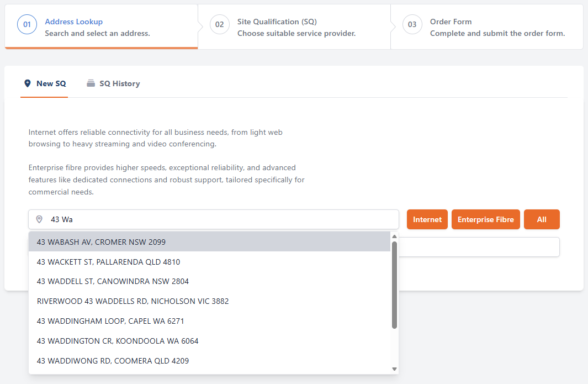Click the Internet button
This screenshot has width=588, height=384.
427,219
